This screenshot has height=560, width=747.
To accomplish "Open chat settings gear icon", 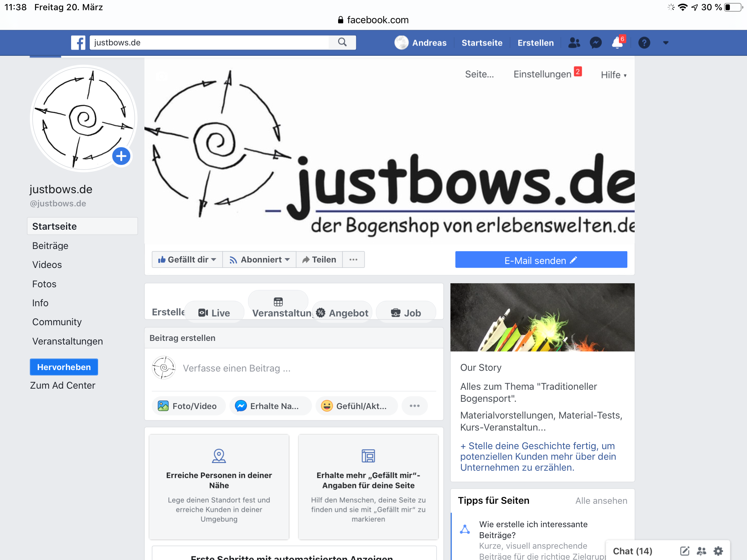I will [x=718, y=551].
